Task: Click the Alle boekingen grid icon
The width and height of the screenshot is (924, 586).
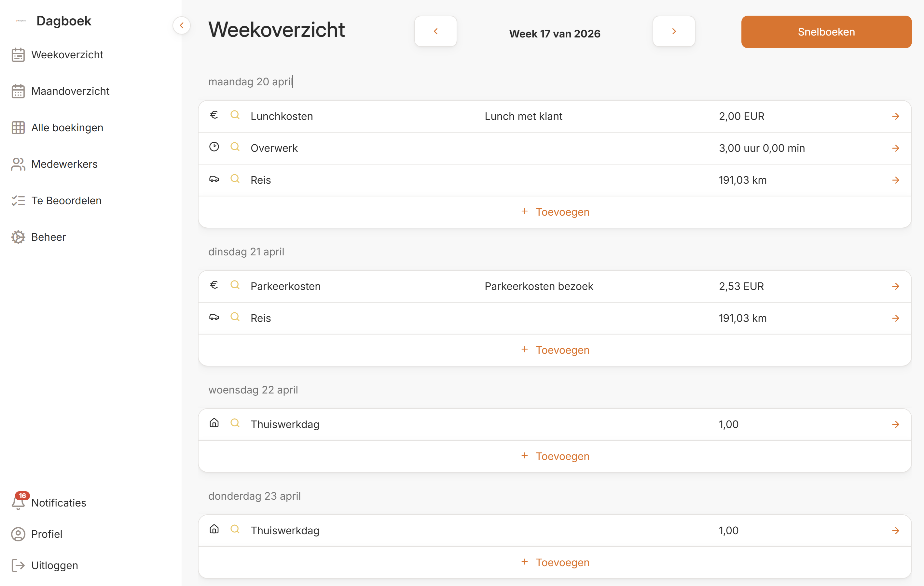Action: (18, 128)
